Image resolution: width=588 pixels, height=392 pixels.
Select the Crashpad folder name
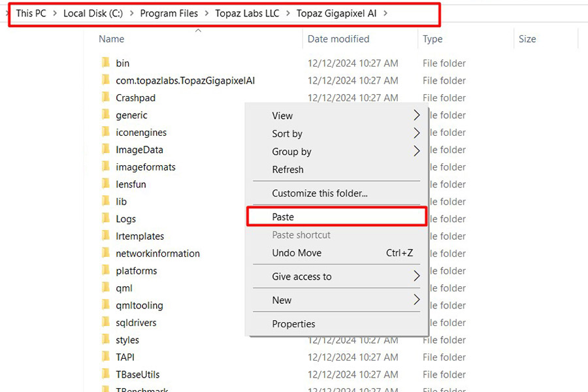click(135, 97)
